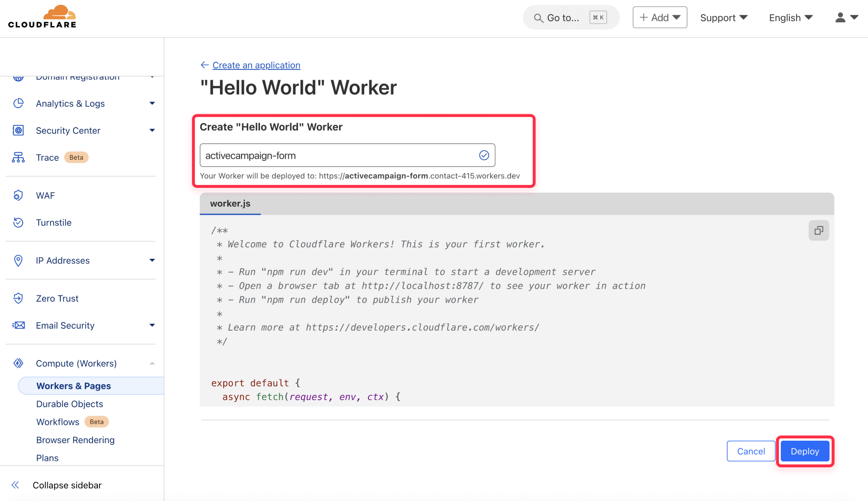Click the Analytics & Logs pie chart icon

pos(18,103)
